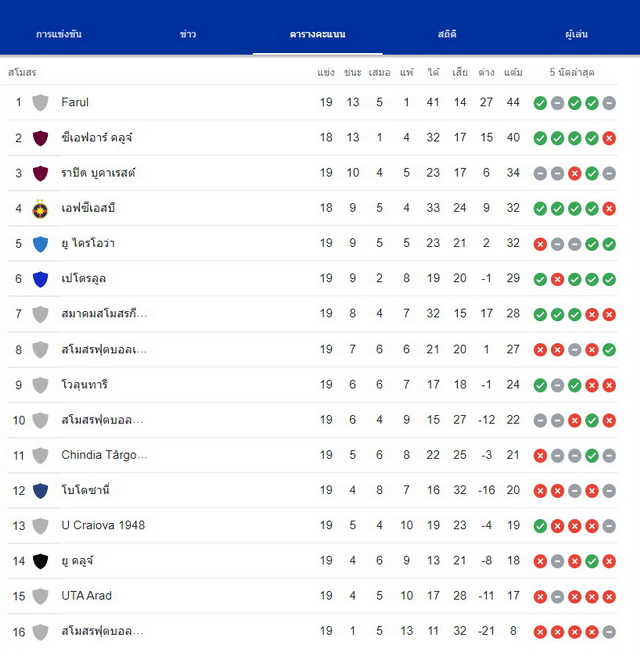This screenshot has width=640, height=656.
Task: Click the Farul grey shield crest
Action: tap(40, 102)
